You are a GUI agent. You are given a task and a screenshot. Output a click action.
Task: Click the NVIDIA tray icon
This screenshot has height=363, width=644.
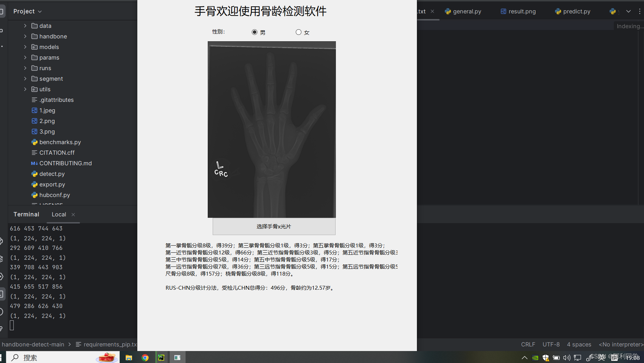[535, 358]
